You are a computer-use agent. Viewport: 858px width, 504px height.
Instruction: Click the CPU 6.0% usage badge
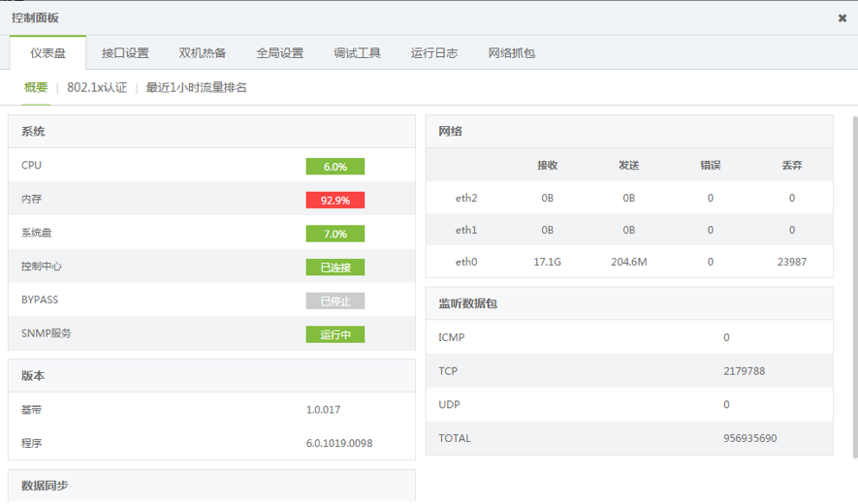pos(334,167)
